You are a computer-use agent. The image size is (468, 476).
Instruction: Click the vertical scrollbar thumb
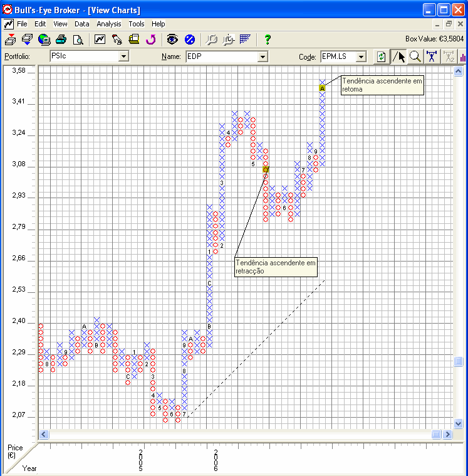pyautogui.click(x=458, y=362)
